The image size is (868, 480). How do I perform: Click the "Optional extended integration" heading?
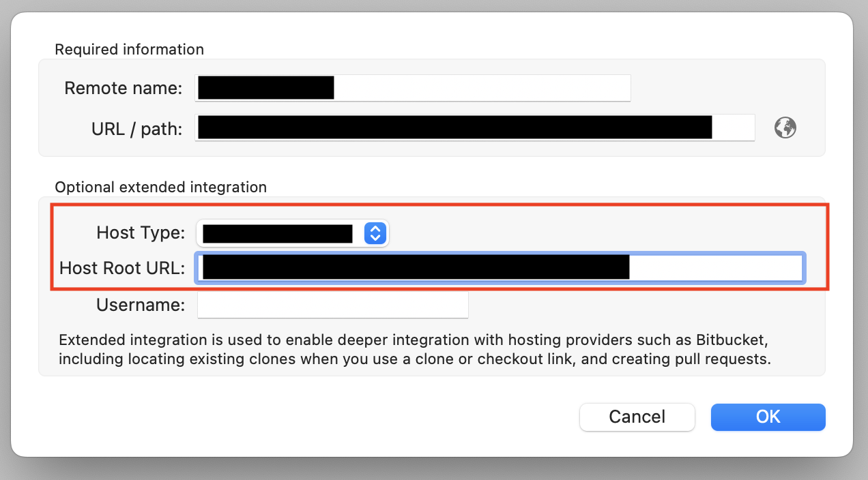coord(160,187)
